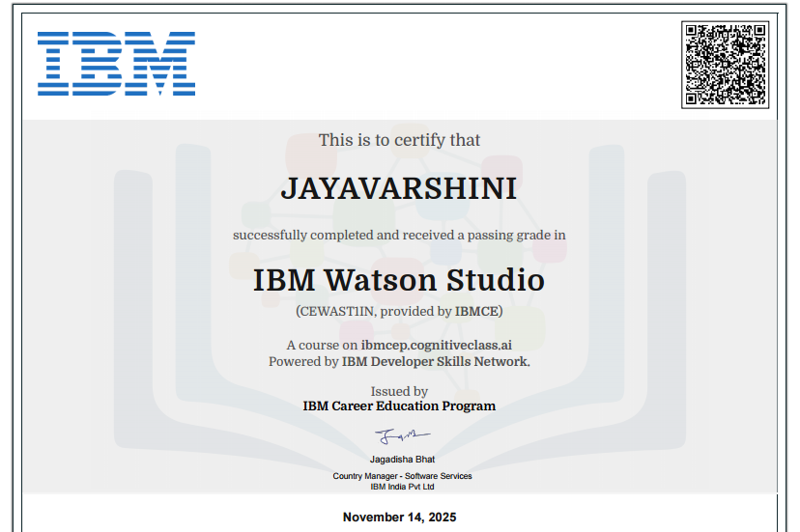Click "successfully completed and received a passing grade in"
The width and height of the screenshot is (800, 532).
(x=399, y=236)
